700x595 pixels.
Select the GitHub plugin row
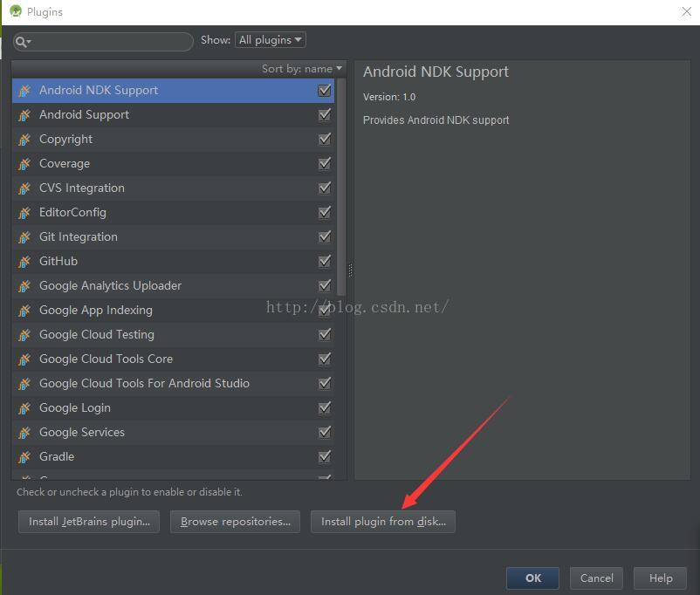coord(173,262)
